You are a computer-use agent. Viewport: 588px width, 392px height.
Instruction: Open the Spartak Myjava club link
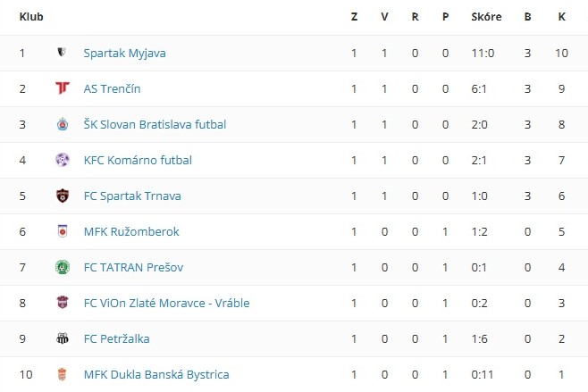pyautogui.click(x=124, y=54)
